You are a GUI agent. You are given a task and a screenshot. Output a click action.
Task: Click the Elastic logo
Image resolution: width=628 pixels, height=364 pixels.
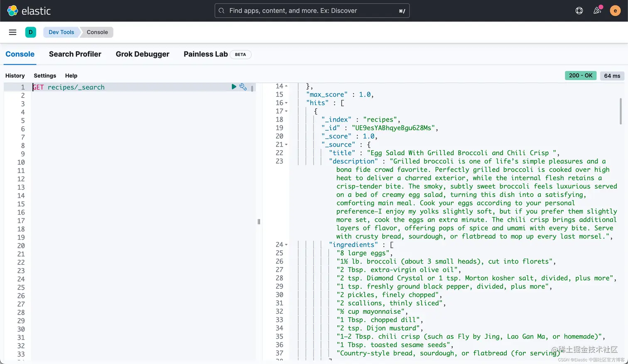29,11
